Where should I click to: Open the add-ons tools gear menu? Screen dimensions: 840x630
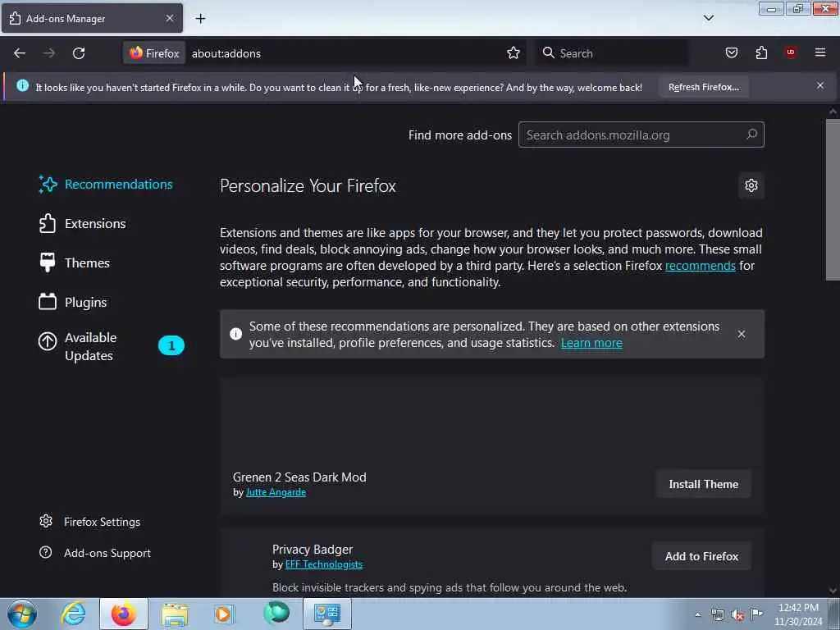coord(751,185)
